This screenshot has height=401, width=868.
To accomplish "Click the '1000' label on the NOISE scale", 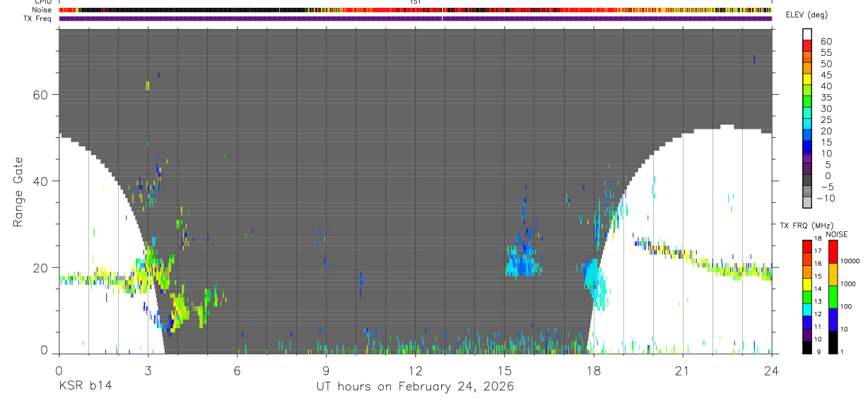I will [x=847, y=284].
